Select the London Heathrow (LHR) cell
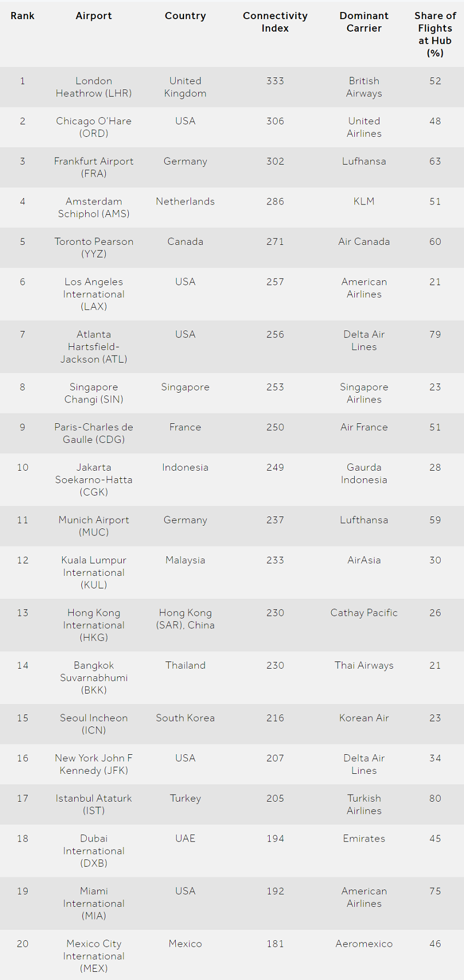 pos(94,87)
